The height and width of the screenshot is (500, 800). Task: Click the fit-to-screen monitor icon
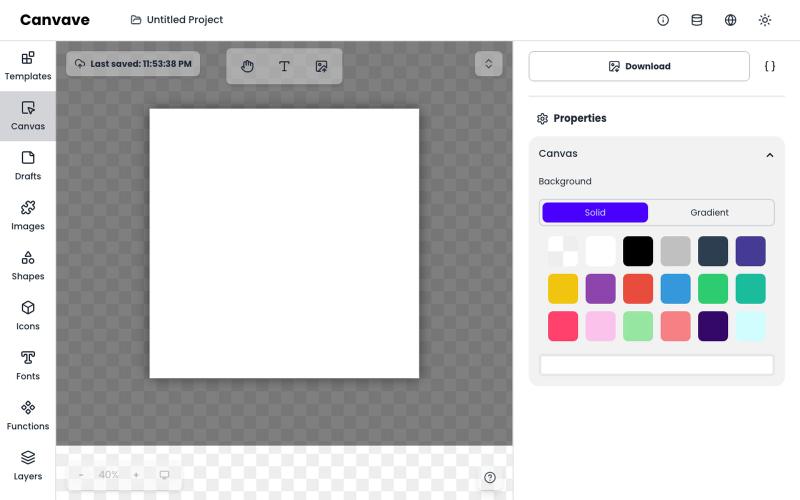click(164, 475)
